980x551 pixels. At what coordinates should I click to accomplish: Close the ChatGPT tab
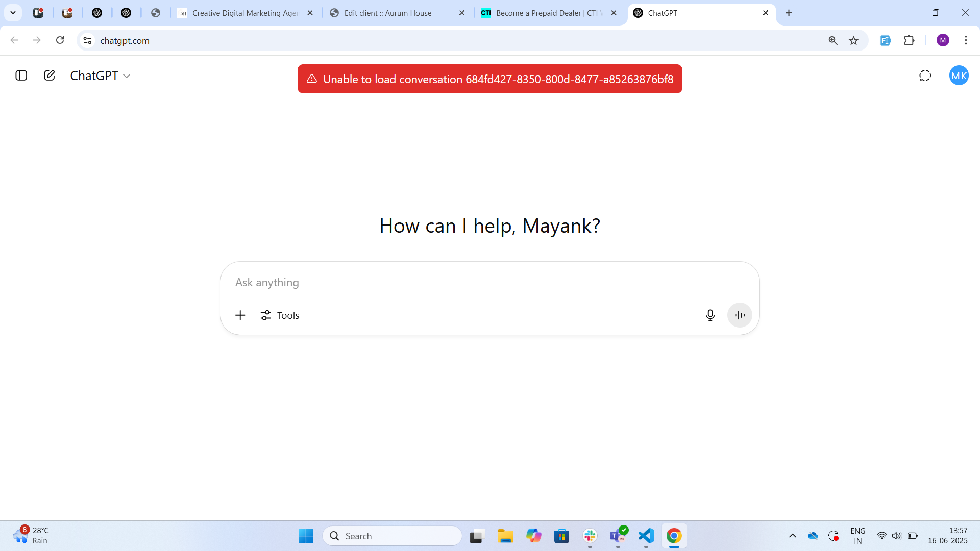pyautogui.click(x=765, y=13)
